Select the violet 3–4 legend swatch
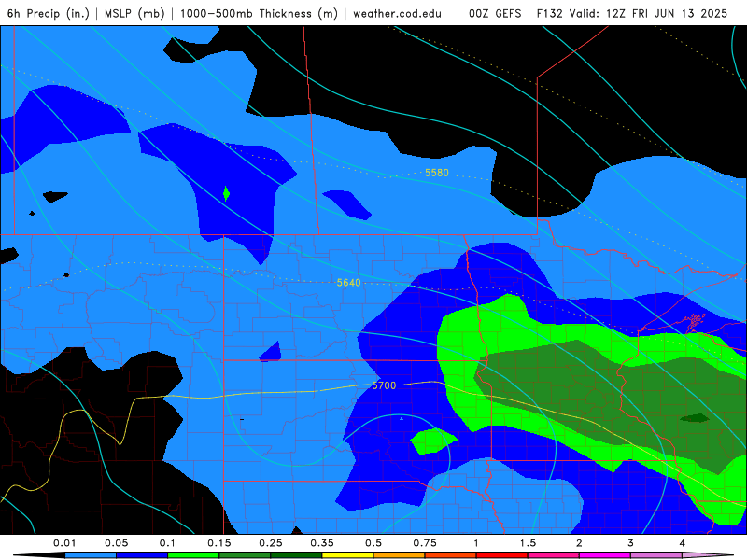 coord(656,555)
